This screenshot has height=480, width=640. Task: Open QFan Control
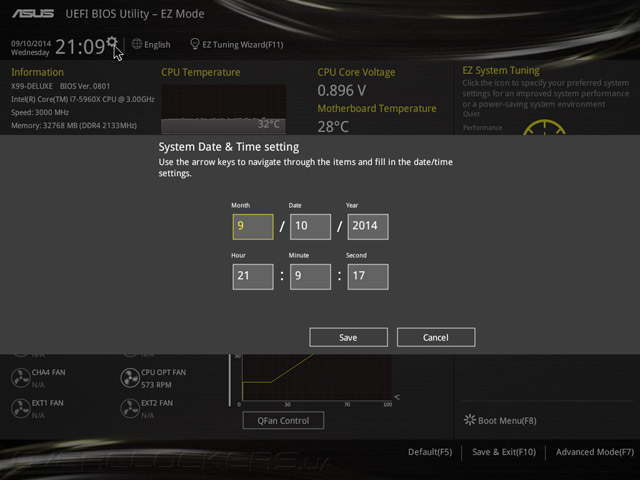point(283,420)
